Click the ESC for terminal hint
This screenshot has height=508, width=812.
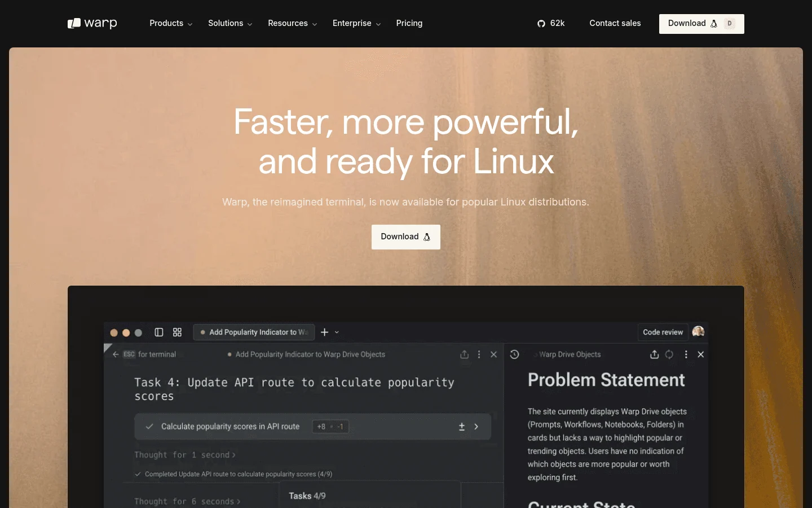pos(149,354)
